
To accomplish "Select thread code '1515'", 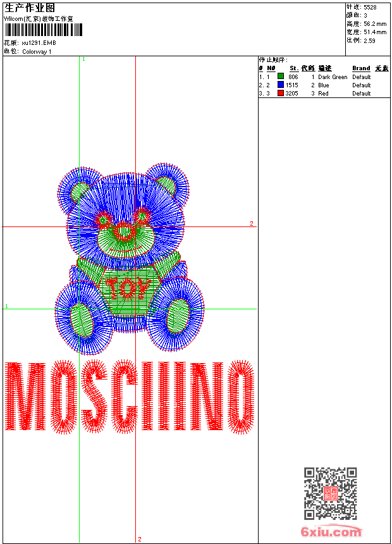I will (291, 85).
